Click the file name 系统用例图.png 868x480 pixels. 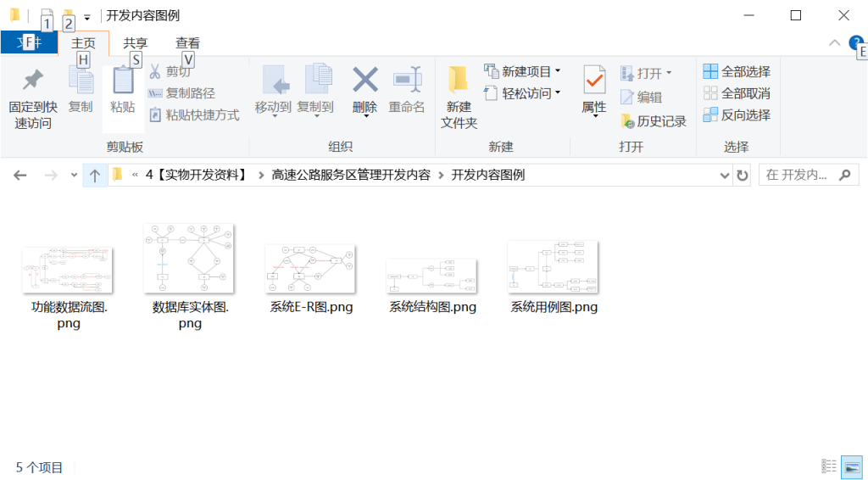point(554,307)
